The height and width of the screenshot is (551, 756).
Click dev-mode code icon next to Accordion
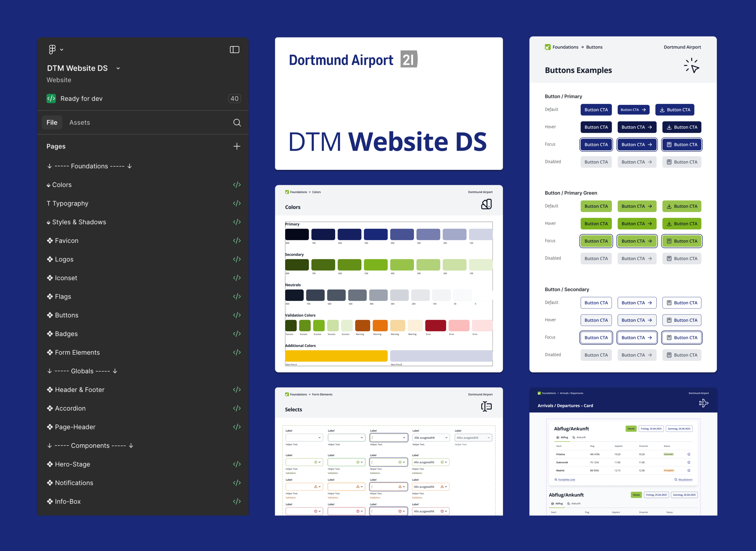tap(237, 408)
